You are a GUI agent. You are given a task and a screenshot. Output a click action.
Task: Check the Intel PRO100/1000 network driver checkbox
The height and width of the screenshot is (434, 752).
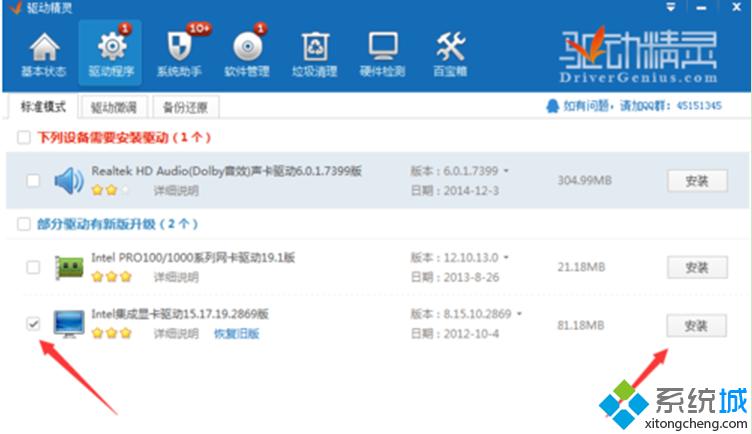click(33, 267)
